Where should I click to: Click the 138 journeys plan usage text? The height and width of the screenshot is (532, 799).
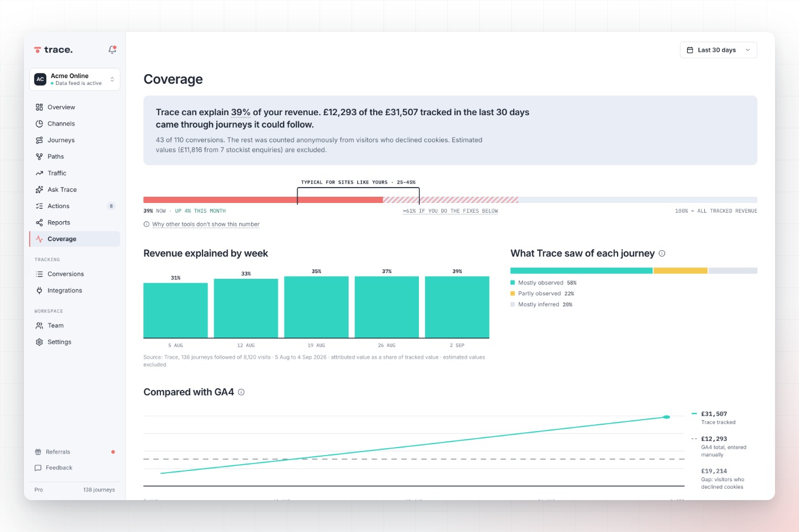coord(99,490)
